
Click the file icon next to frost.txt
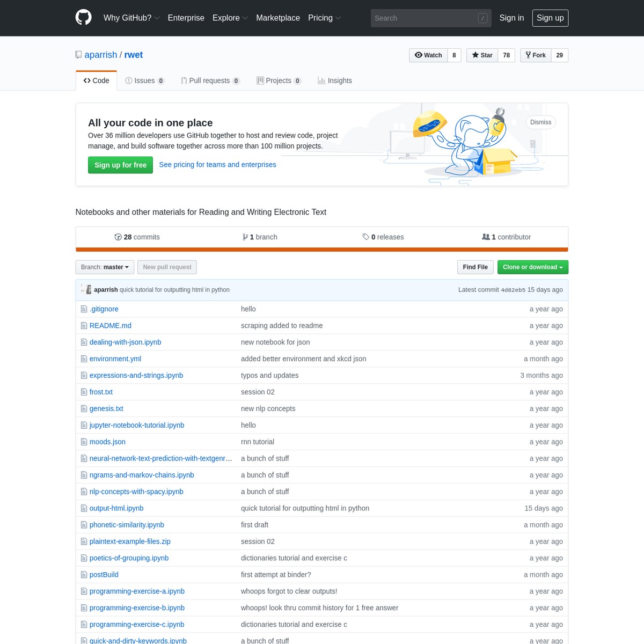click(84, 392)
